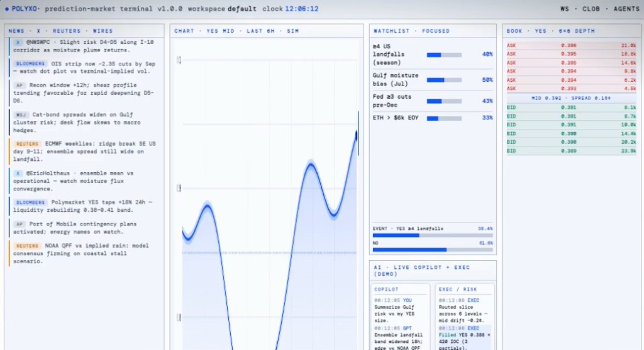Click the BLOOMBERG tag on OIS story
Viewport: 644px width, 350px height.
(30, 64)
